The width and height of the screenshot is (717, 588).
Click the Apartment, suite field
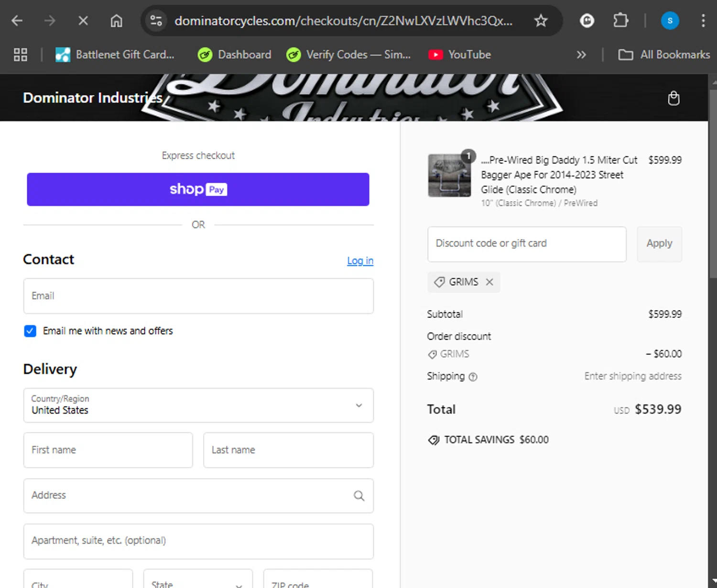(198, 541)
